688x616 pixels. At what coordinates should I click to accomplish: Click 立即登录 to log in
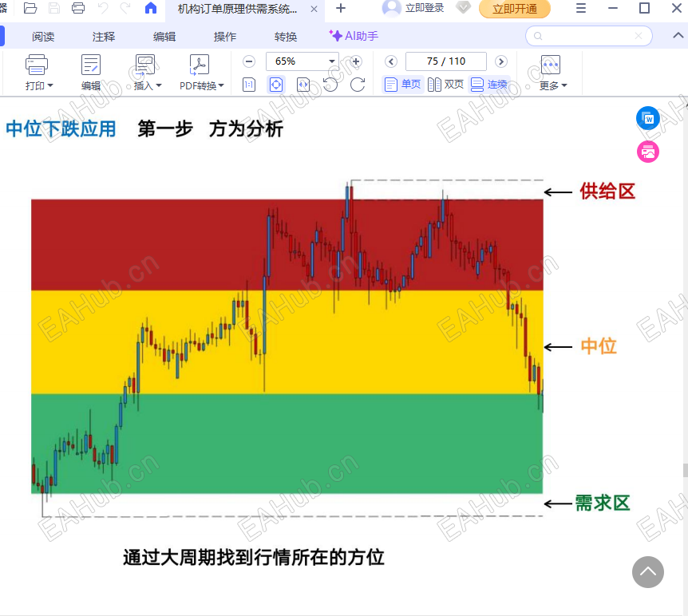(x=425, y=8)
